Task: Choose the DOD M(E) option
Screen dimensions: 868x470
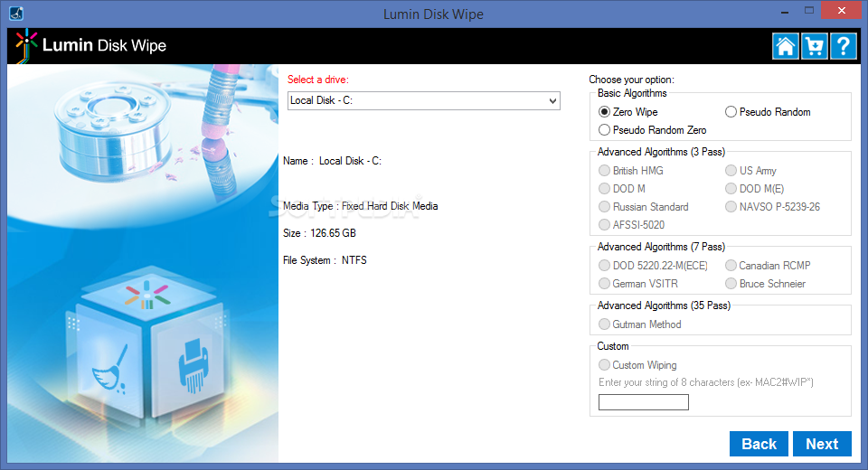Action: click(x=754, y=189)
